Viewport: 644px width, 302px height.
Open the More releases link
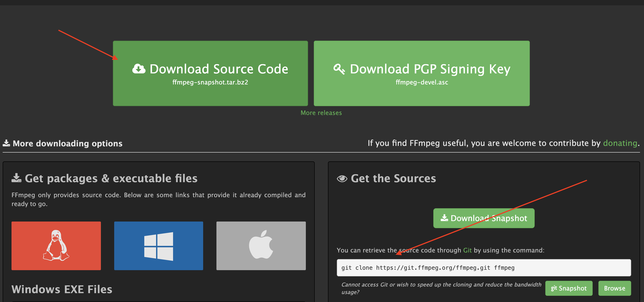click(x=321, y=113)
